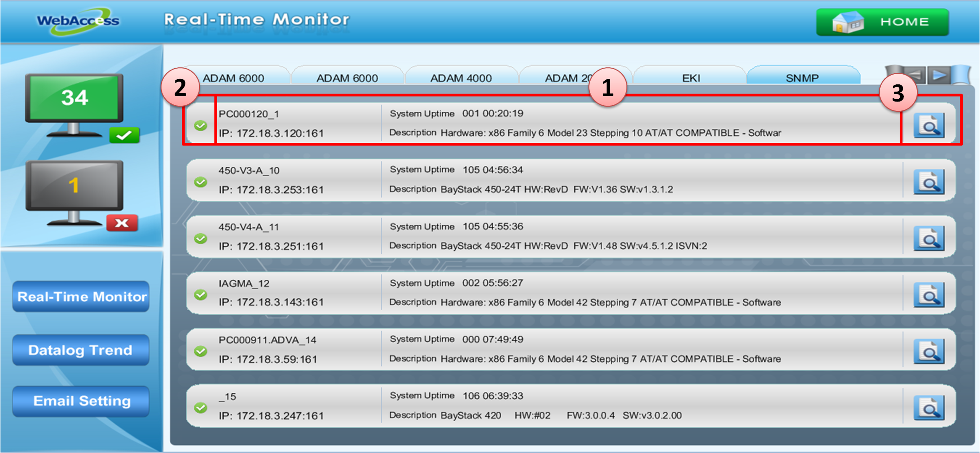980x453 pixels.
Task: Click description BayStack 420 HW:#02
Action: (561, 415)
